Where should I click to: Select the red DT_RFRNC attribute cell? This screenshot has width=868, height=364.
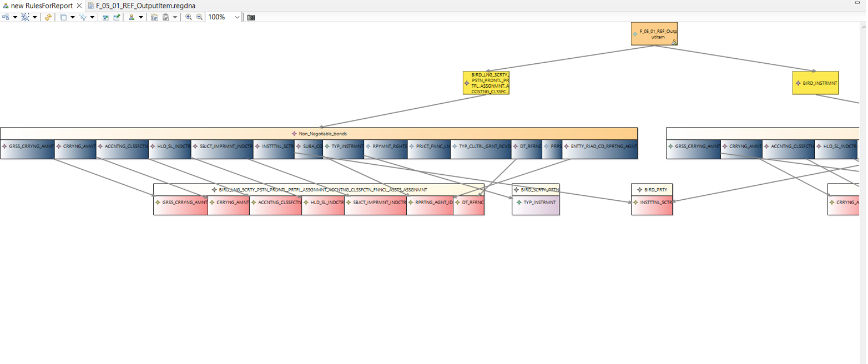tap(469, 204)
